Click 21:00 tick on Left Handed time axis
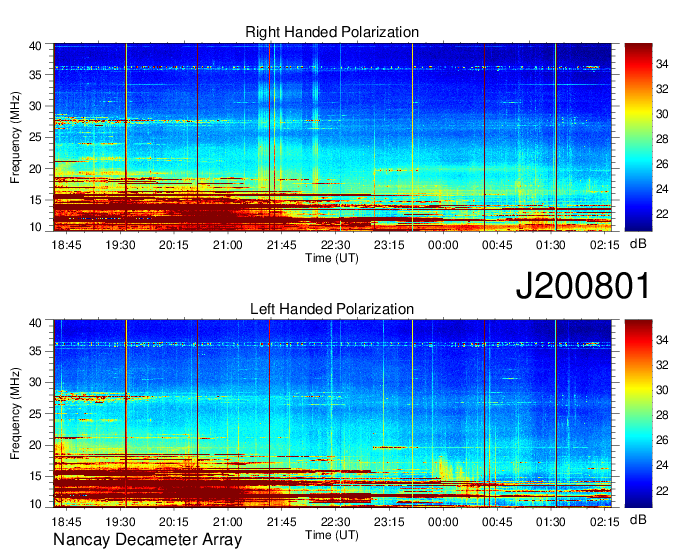Screen dimensions: 680x552 pyautogui.click(x=227, y=522)
